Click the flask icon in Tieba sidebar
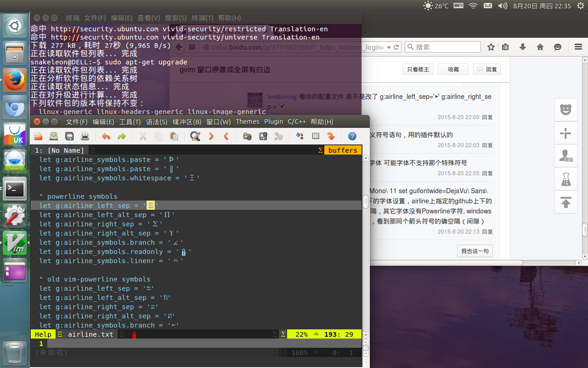This screenshot has height=368, width=588. coord(565,178)
